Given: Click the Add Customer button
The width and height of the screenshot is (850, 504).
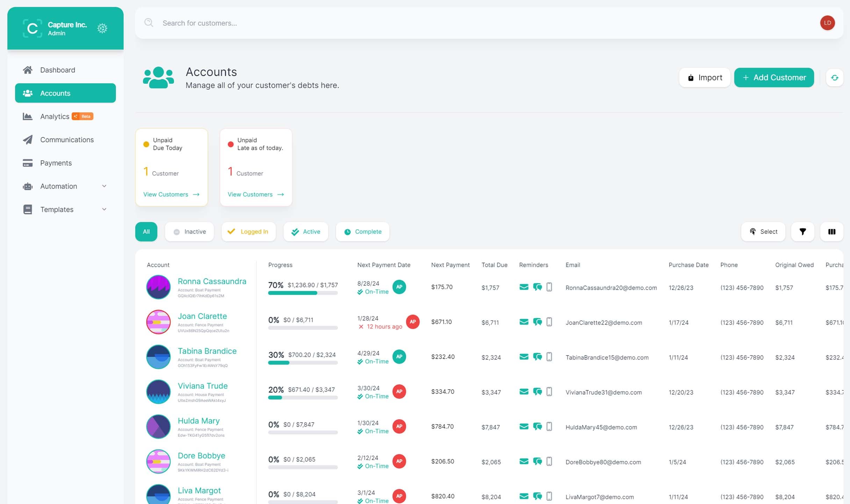Looking at the screenshot, I should [x=774, y=78].
